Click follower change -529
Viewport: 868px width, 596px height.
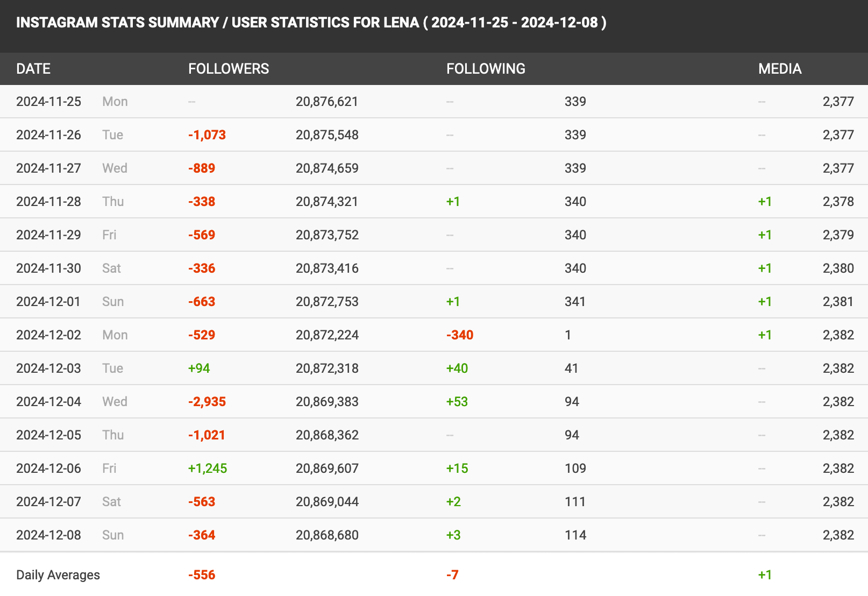[x=202, y=335]
